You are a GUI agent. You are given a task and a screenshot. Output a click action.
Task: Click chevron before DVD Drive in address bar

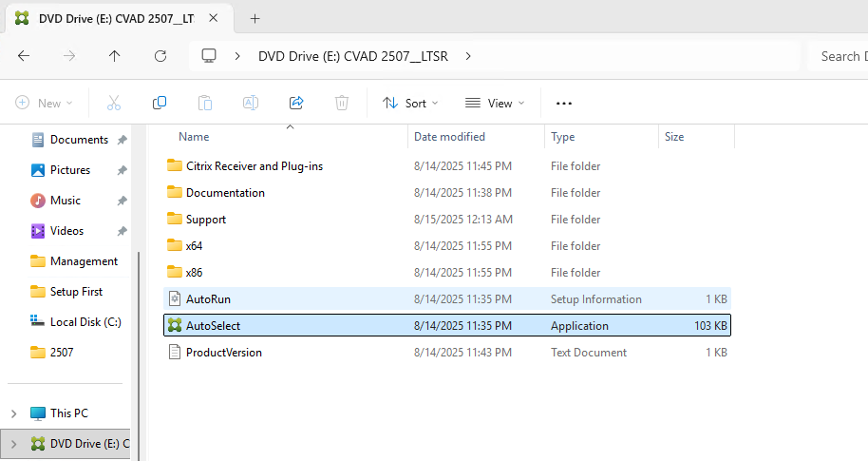click(237, 56)
